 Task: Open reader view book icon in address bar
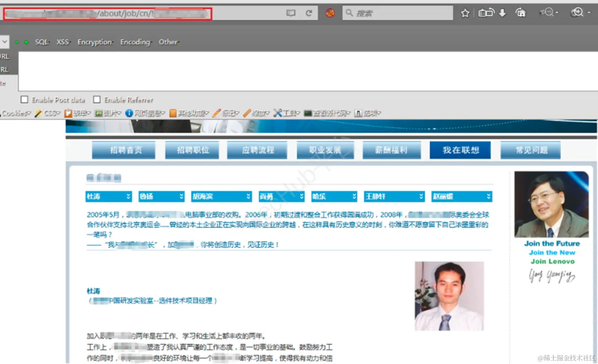pyautogui.click(x=291, y=13)
